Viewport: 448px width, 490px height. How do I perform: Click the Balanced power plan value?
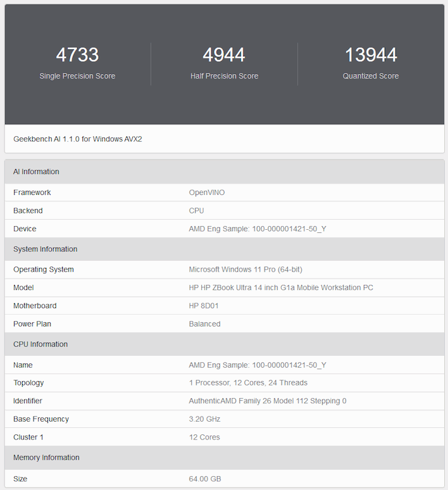click(204, 324)
